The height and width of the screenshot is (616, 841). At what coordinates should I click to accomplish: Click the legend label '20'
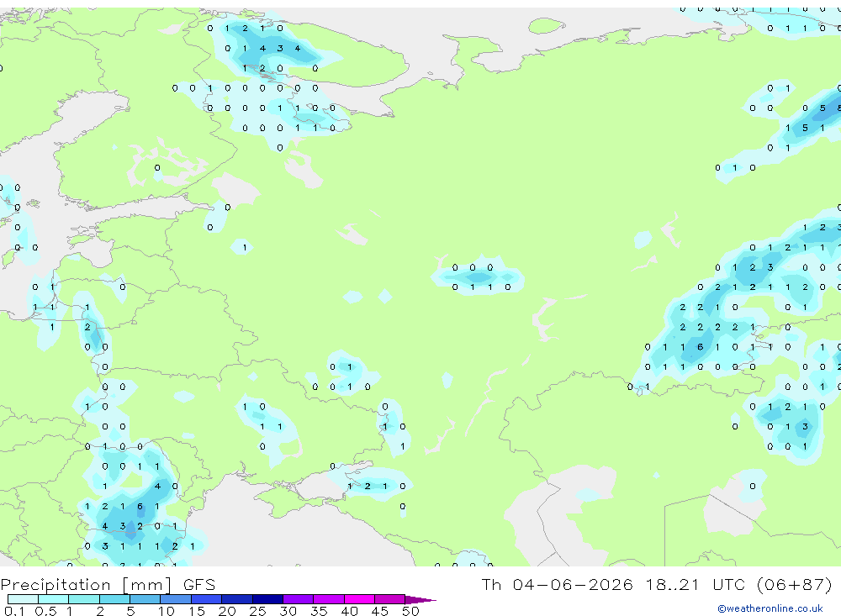tap(227, 611)
